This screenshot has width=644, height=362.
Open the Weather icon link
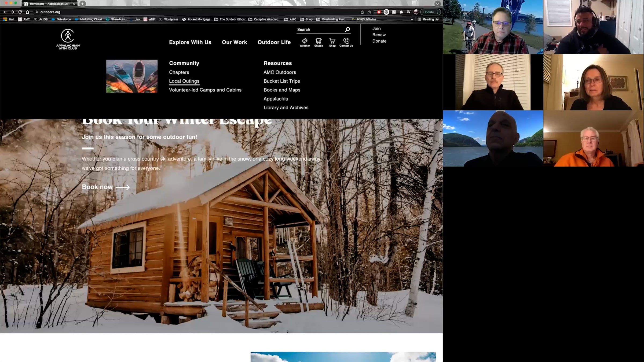[305, 42]
